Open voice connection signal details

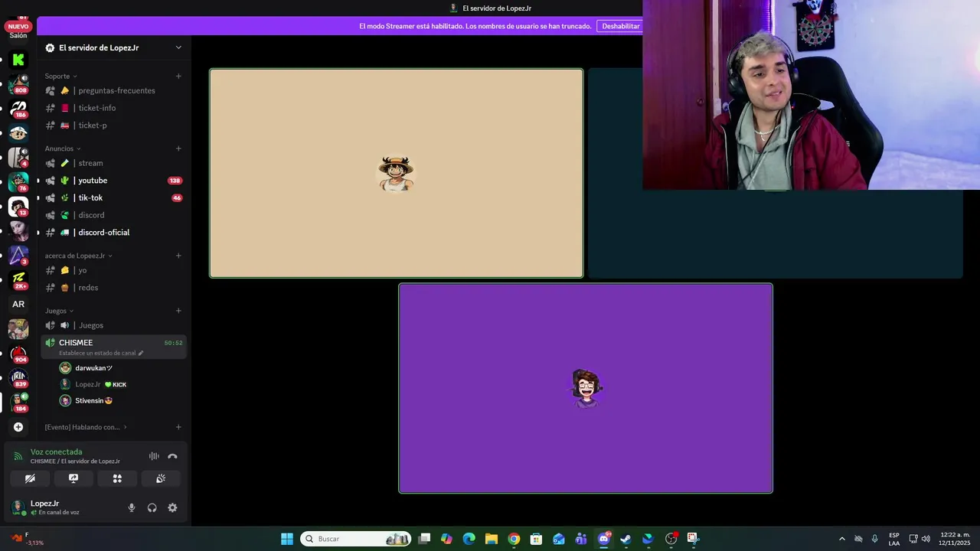click(x=18, y=456)
